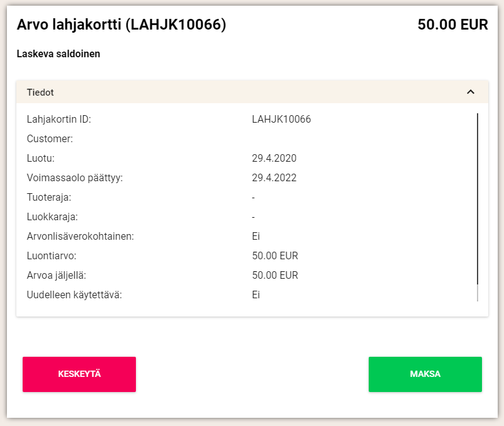Click the Arvo lahjakortti (LAHJK10066) title
This screenshot has height=426, width=504.
coord(121,25)
